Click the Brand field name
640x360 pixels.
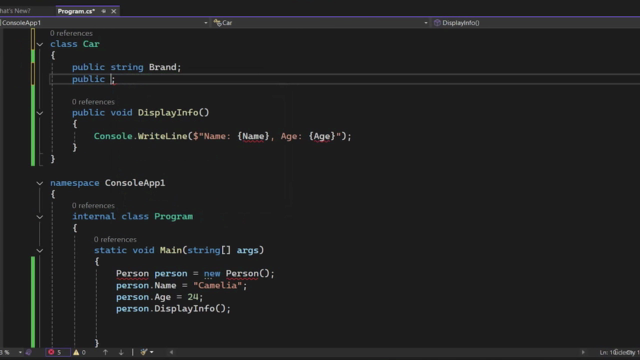[162, 67]
